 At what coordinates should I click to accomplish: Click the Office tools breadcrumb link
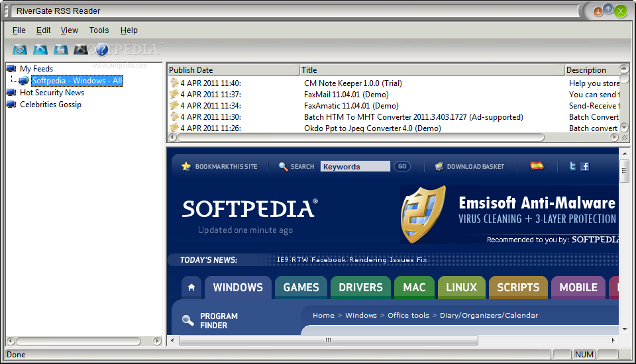click(408, 316)
